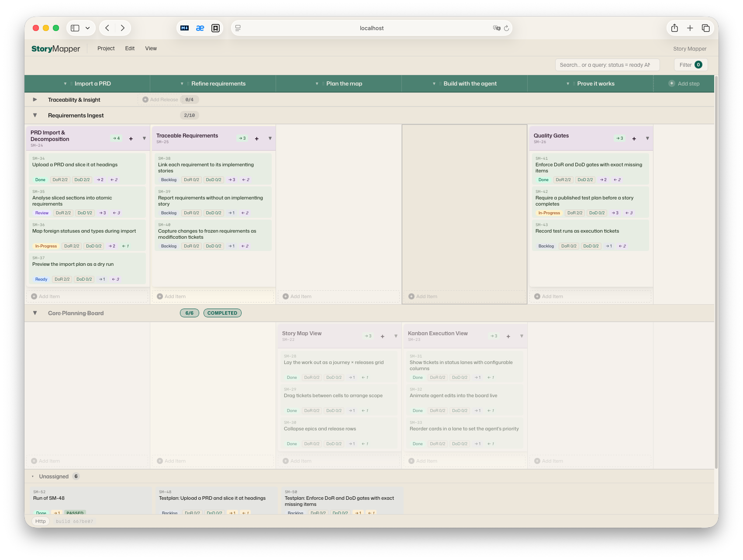
Task: Open the Refine requirements step dropdown
Action: [x=182, y=84]
